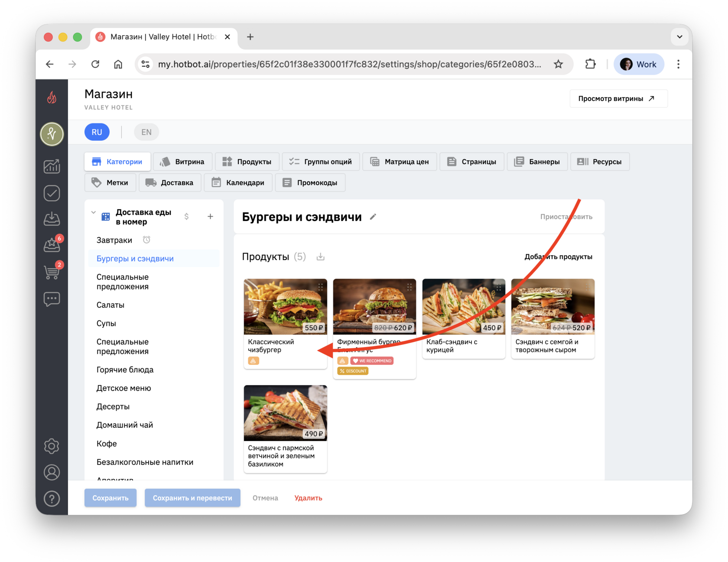728x562 pixels.
Task: Switch language to RU
Action: point(97,132)
